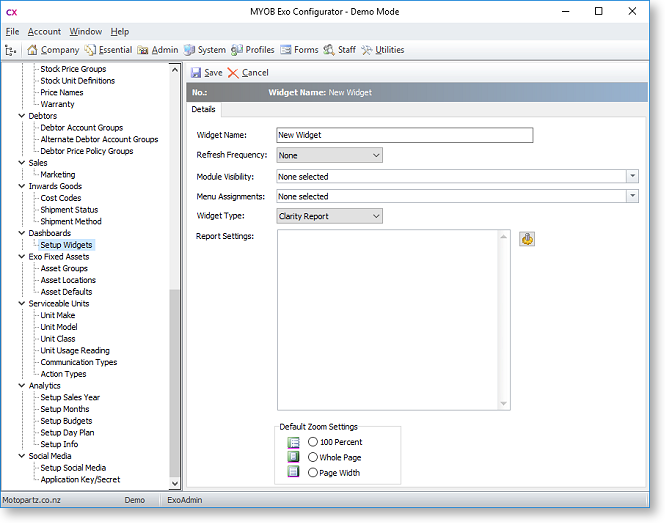Switch to the Details tab
Viewport: 665px width, 523px height.
203,109
